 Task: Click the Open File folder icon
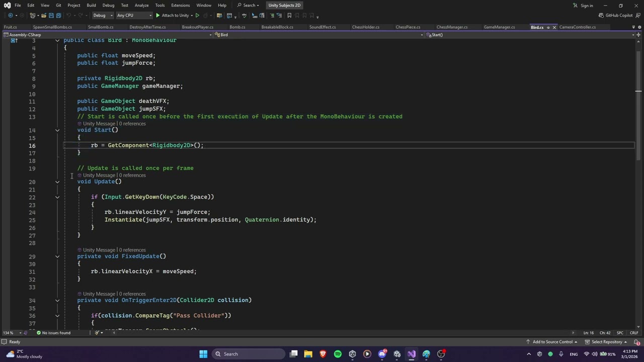44,15
